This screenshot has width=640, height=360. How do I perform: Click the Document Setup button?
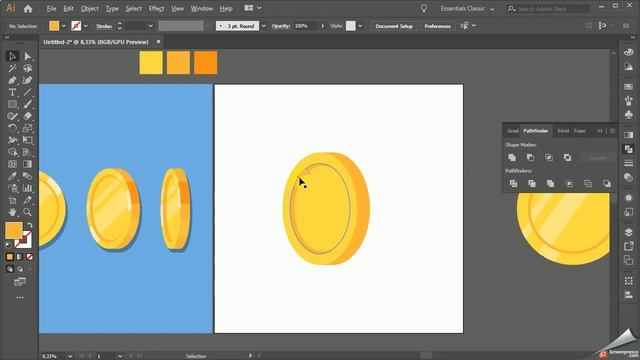coord(394,26)
